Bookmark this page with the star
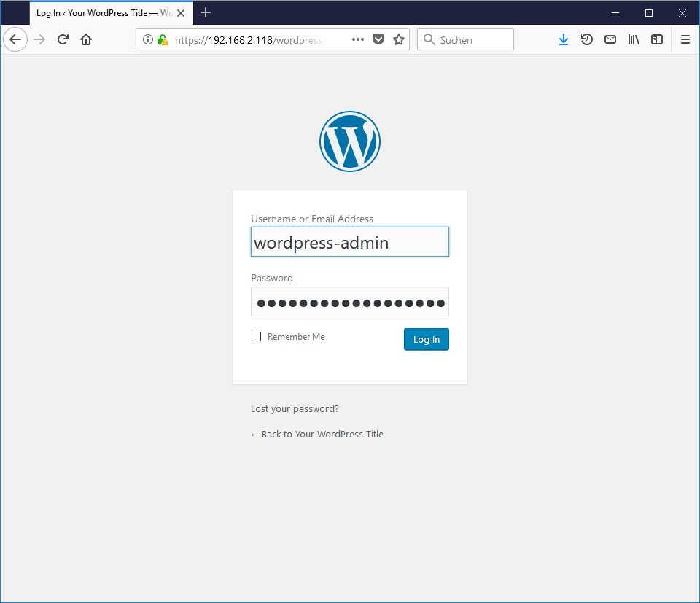 click(x=399, y=39)
